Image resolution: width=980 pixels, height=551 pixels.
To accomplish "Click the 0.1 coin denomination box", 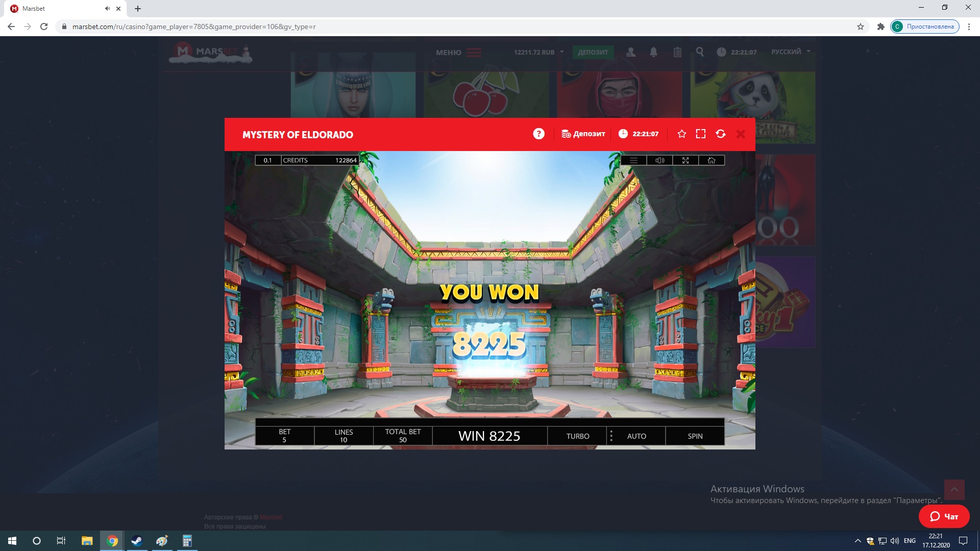I will coord(267,160).
